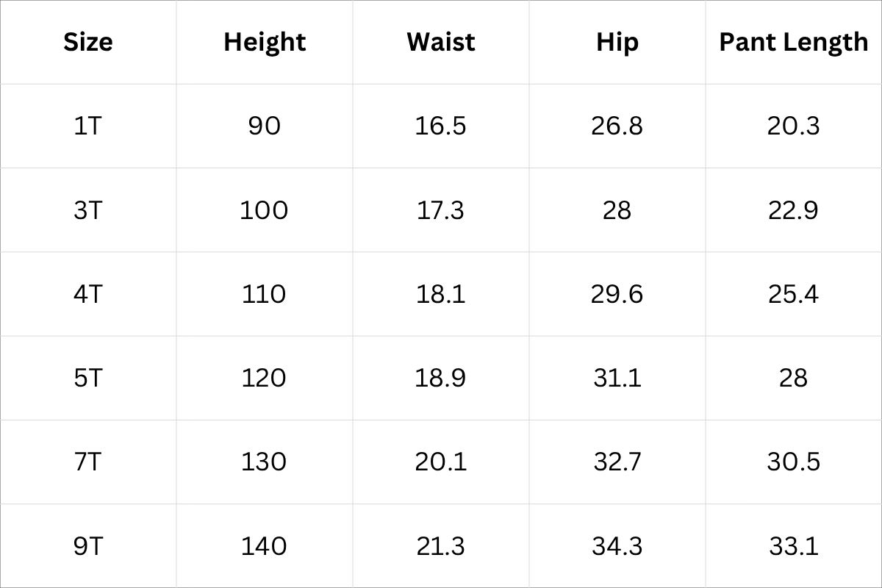Click the pant length value 20.3
This screenshot has width=882, height=588.
pos(793,126)
